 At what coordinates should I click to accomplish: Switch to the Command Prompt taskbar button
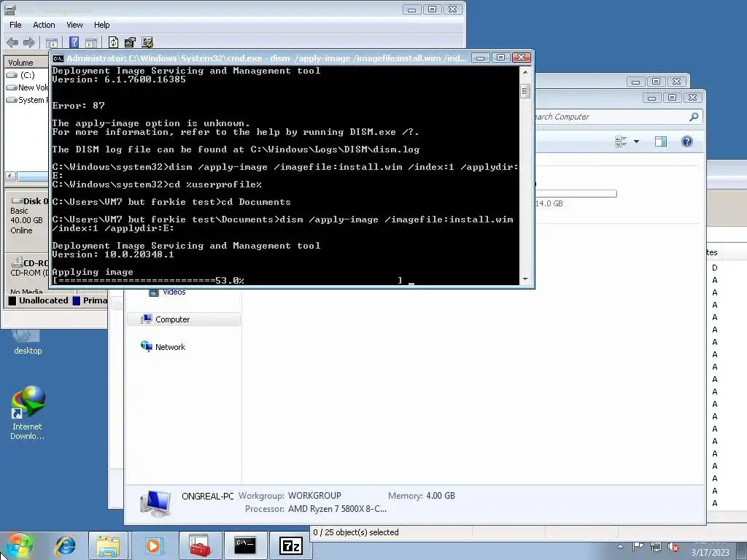click(245, 545)
